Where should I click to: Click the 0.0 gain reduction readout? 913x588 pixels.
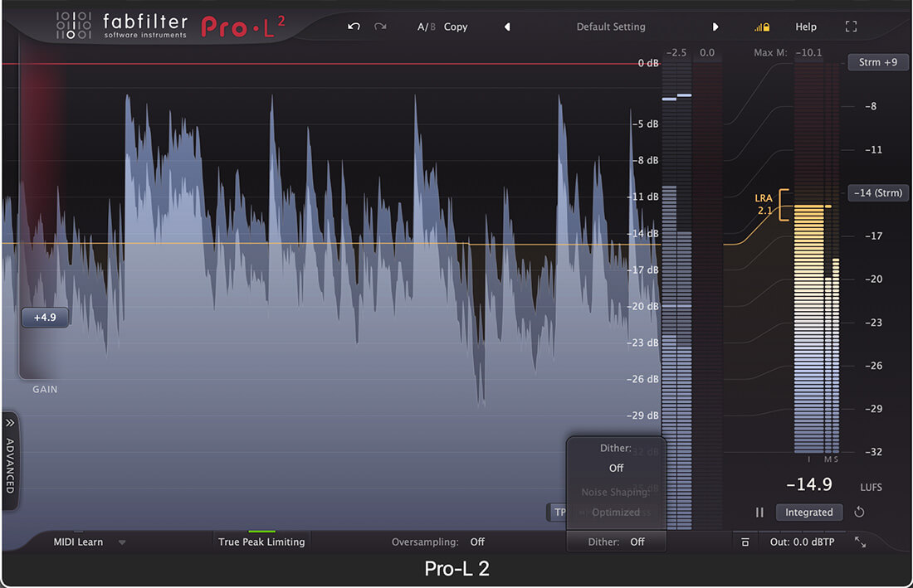(x=707, y=52)
